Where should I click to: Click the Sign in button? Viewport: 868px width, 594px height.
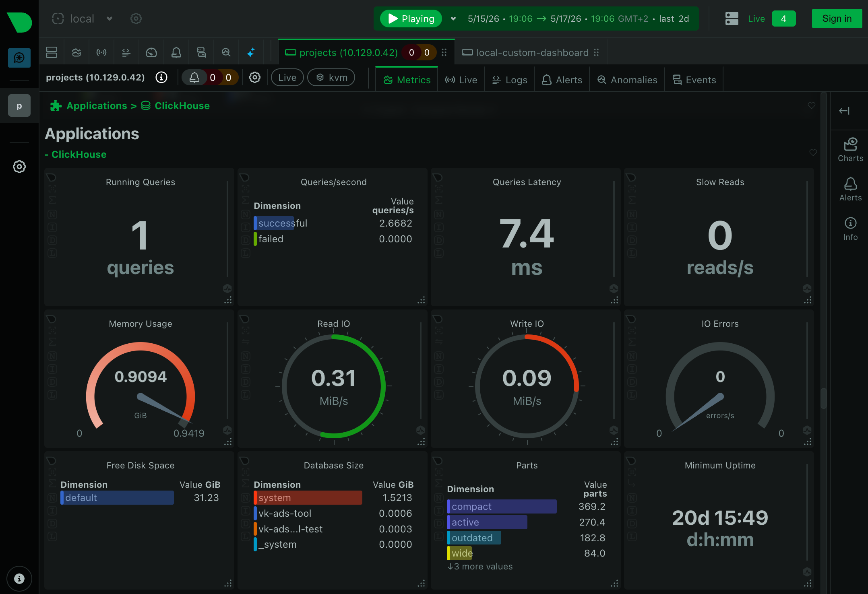pyautogui.click(x=837, y=19)
